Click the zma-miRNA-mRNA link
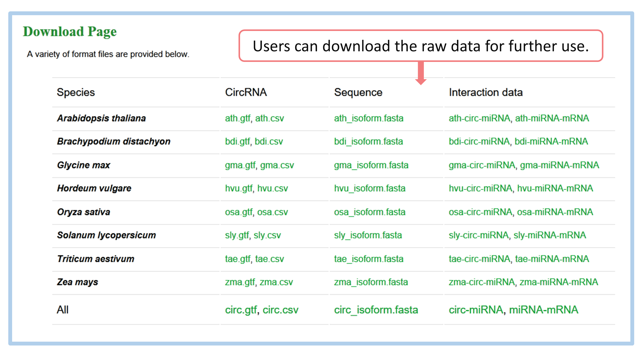The height and width of the screenshot is (353, 644). (x=559, y=282)
